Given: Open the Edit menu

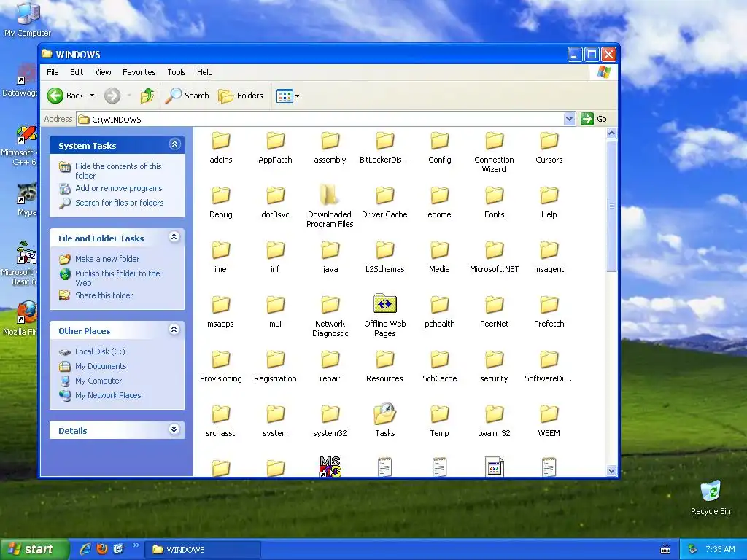Looking at the screenshot, I should (76, 72).
